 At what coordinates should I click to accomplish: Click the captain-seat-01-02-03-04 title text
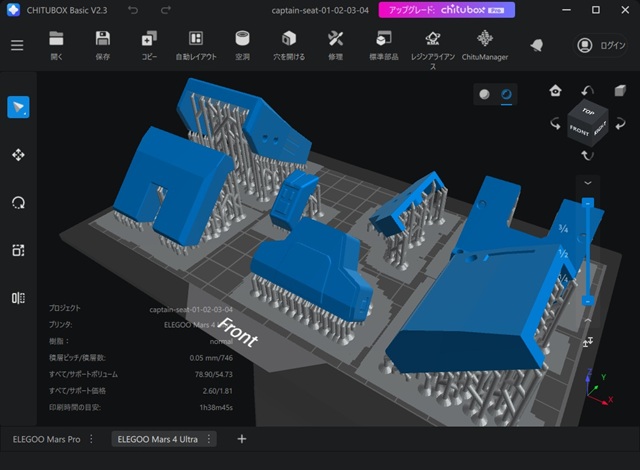pyautogui.click(x=320, y=10)
